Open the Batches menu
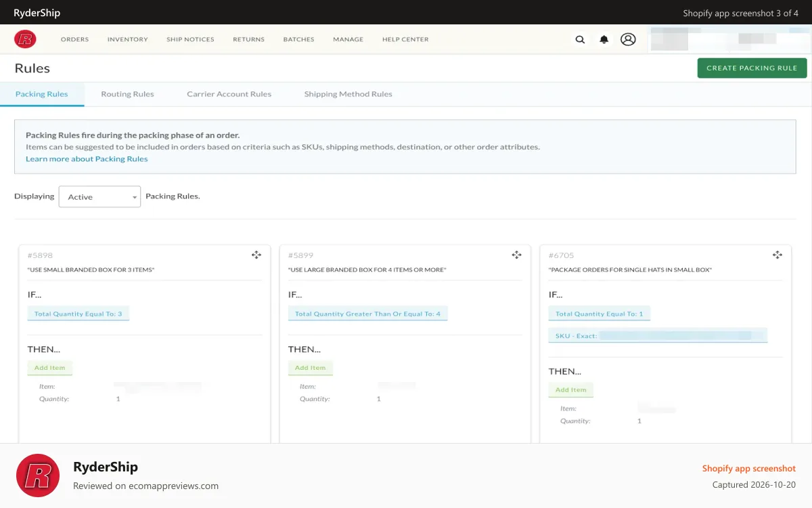 click(298, 39)
